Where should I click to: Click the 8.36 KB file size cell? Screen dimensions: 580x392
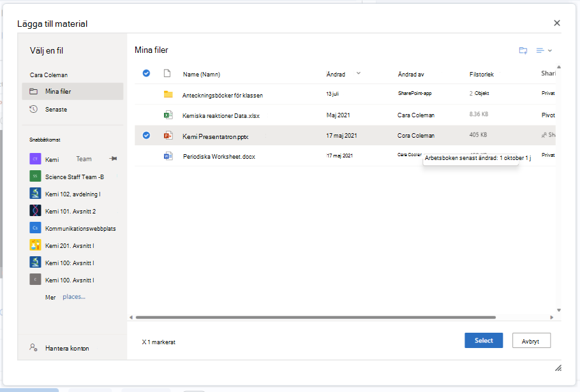(x=479, y=114)
